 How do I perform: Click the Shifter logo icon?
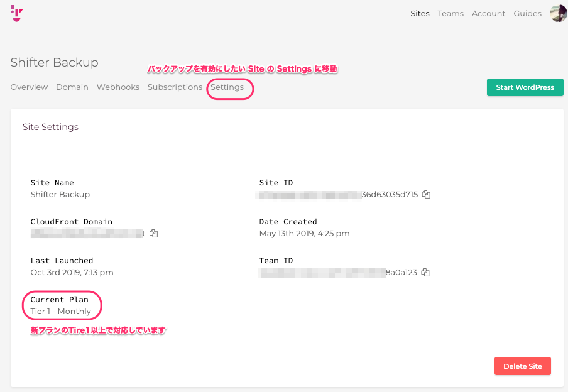[17, 13]
